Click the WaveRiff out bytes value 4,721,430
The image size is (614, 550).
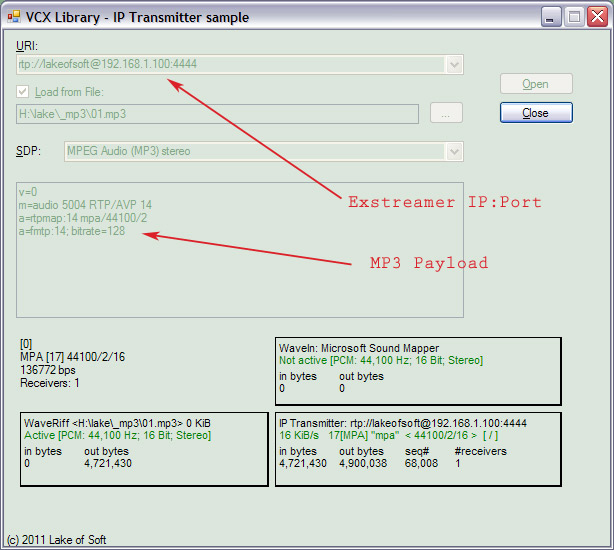coord(108,463)
